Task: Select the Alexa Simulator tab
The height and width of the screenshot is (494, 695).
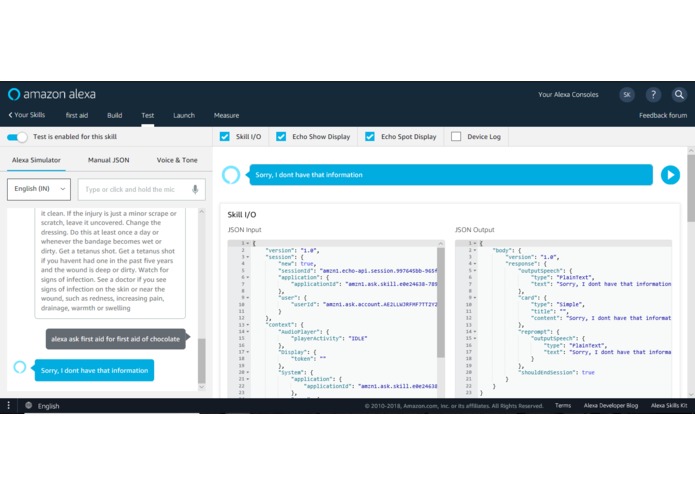Action: pyautogui.click(x=36, y=160)
